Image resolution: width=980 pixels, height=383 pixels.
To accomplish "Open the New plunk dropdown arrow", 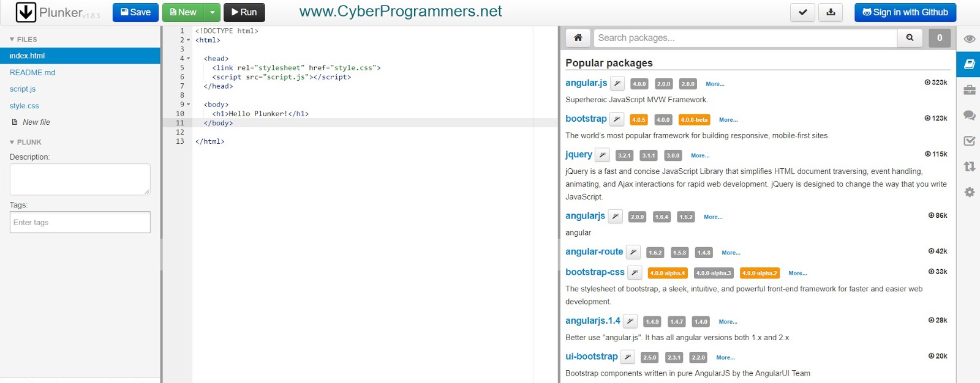I will [212, 12].
